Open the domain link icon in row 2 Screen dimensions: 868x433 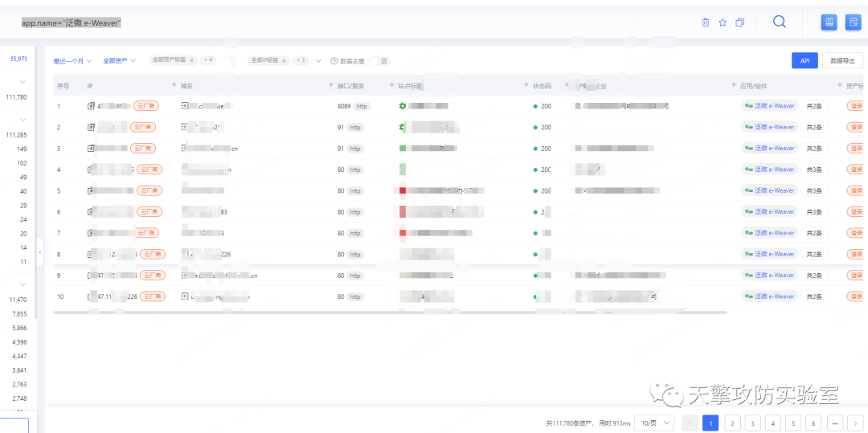pos(184,127)
